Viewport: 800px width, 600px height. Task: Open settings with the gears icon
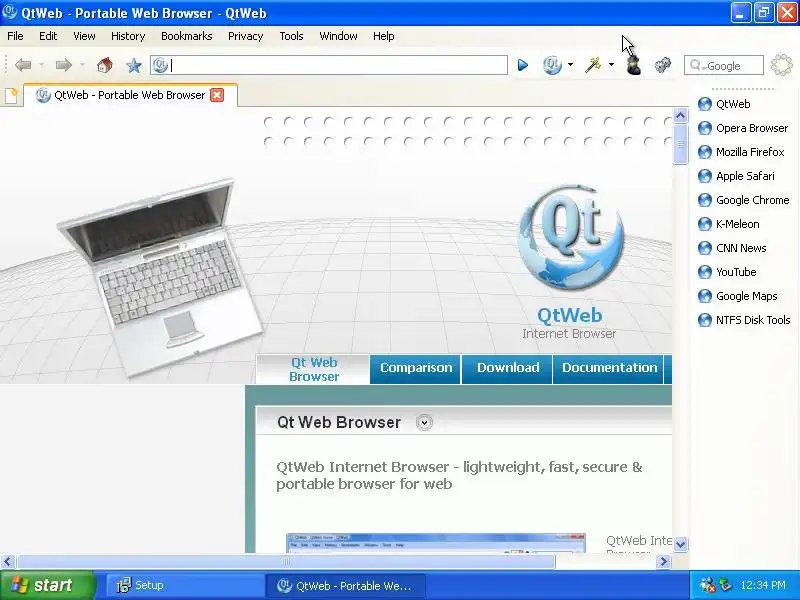pos(663,65)
